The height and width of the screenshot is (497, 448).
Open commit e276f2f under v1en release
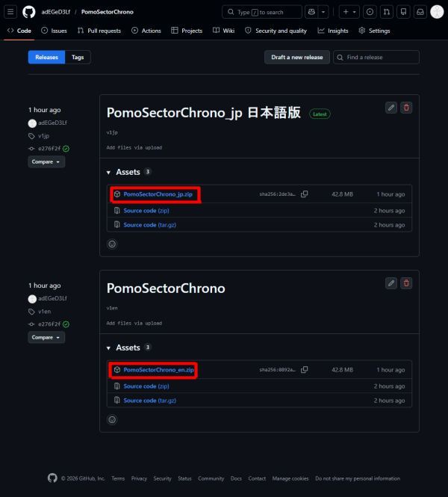(x=49, y=324)
